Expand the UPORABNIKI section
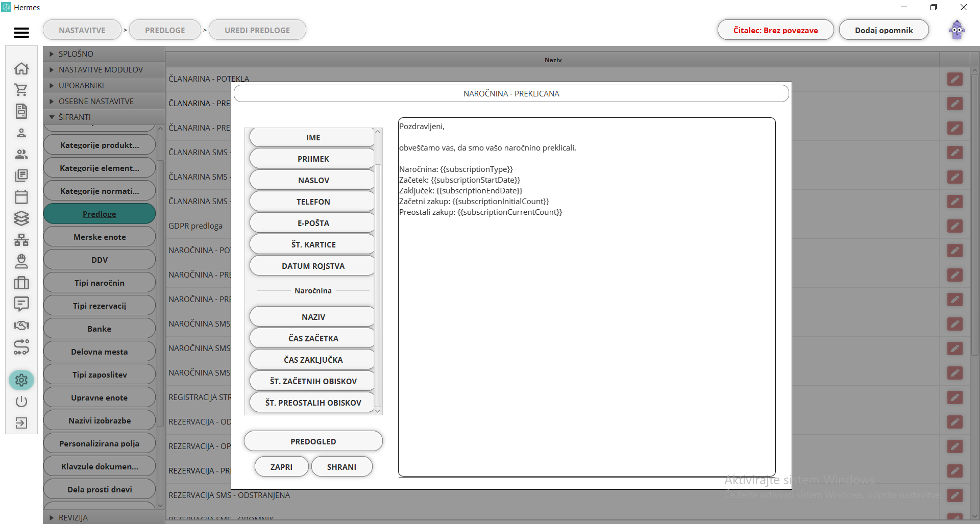The width and height of the screenshot is (980, 524). pyautogui.click(x=104, y=85)
